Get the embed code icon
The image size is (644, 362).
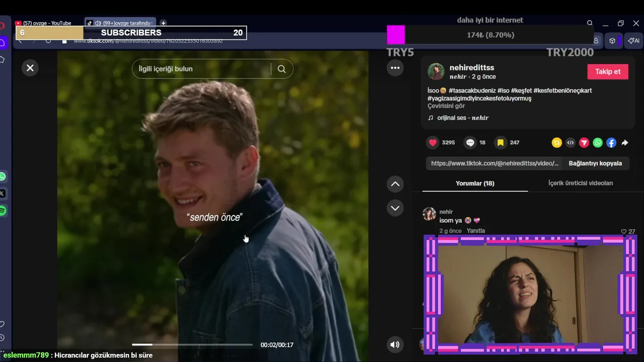tap(570, 143)
